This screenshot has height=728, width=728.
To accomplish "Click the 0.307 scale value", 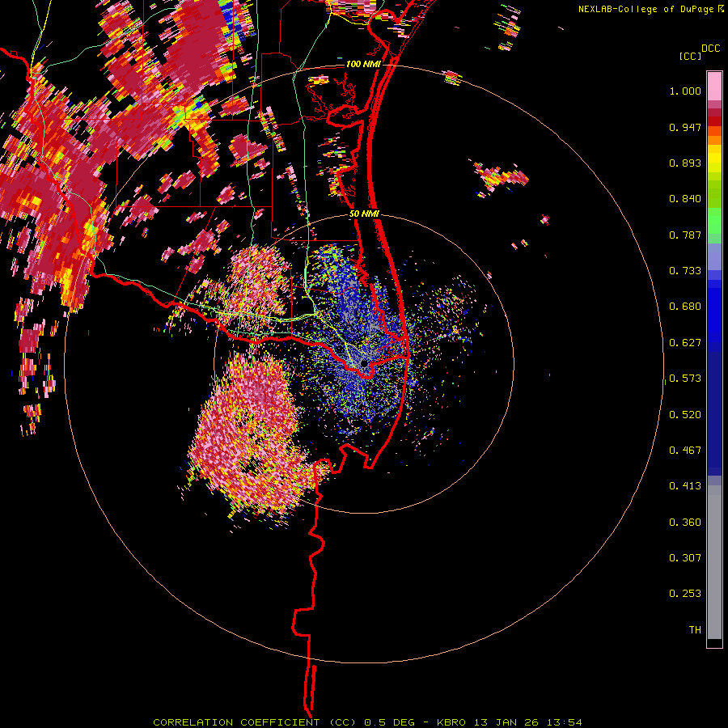I will 685,558.
